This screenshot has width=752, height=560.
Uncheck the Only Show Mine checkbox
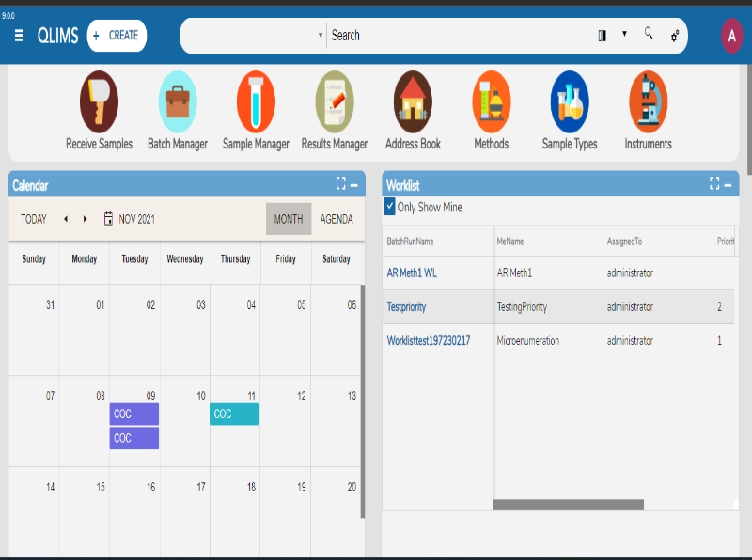click(390, 207)
